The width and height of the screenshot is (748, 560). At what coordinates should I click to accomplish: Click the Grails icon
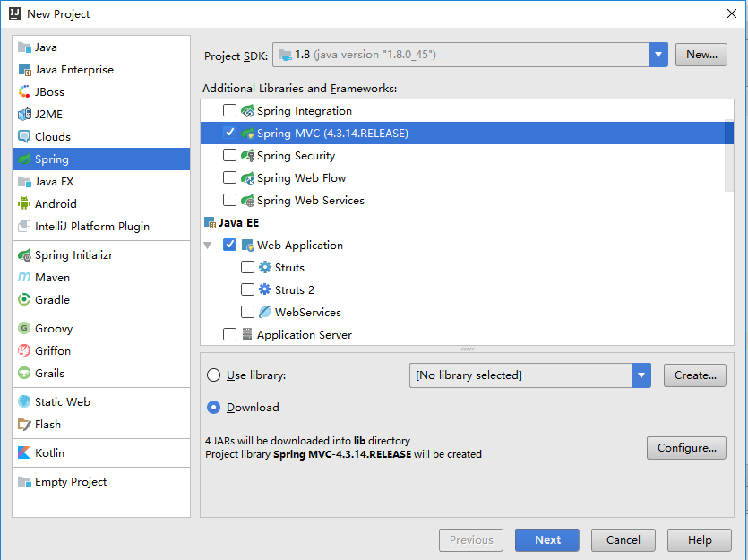pos(24,373)
